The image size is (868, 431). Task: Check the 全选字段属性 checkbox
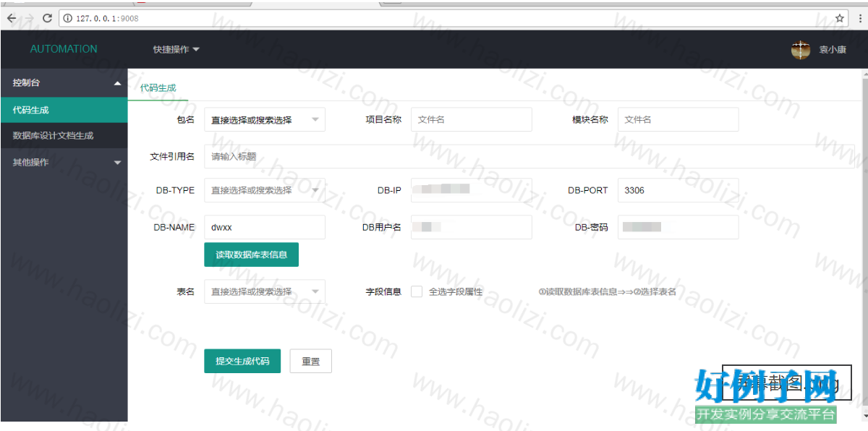click(417, 291)
